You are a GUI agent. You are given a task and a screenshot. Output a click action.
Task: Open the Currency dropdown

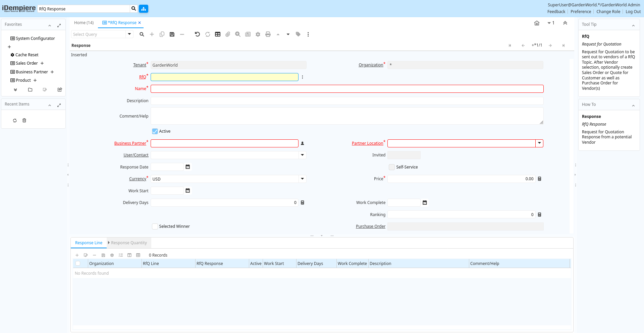tap(303, 179)
